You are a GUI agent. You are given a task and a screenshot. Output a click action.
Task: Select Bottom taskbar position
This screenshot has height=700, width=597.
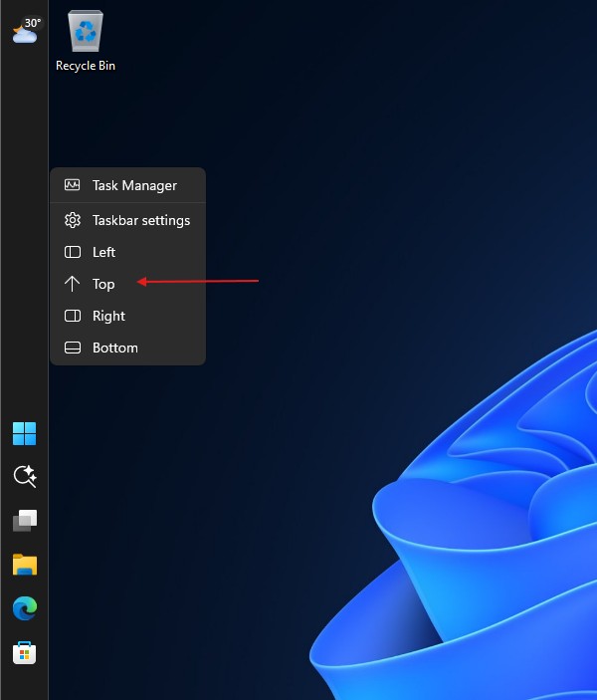pyautogui.click(x=127, y=348)
